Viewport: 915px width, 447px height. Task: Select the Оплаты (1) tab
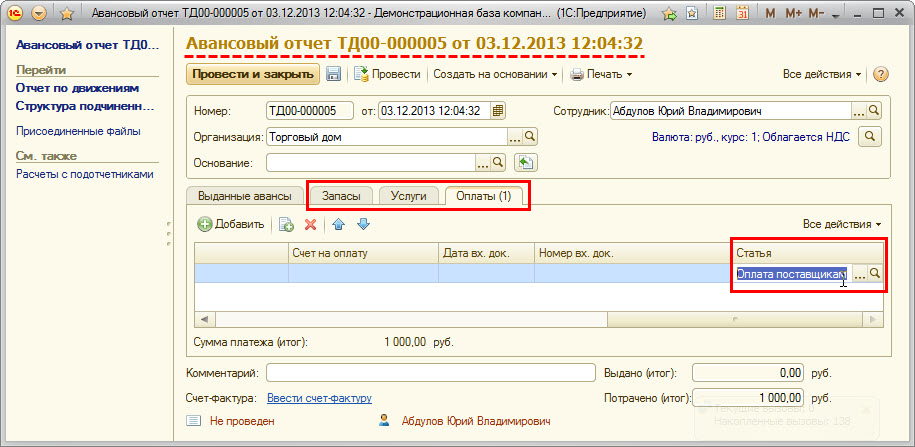coord(484,196)
